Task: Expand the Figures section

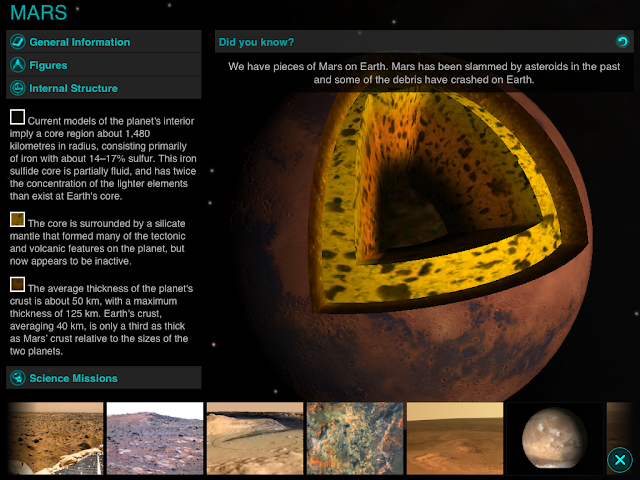Action: point(104,65)
